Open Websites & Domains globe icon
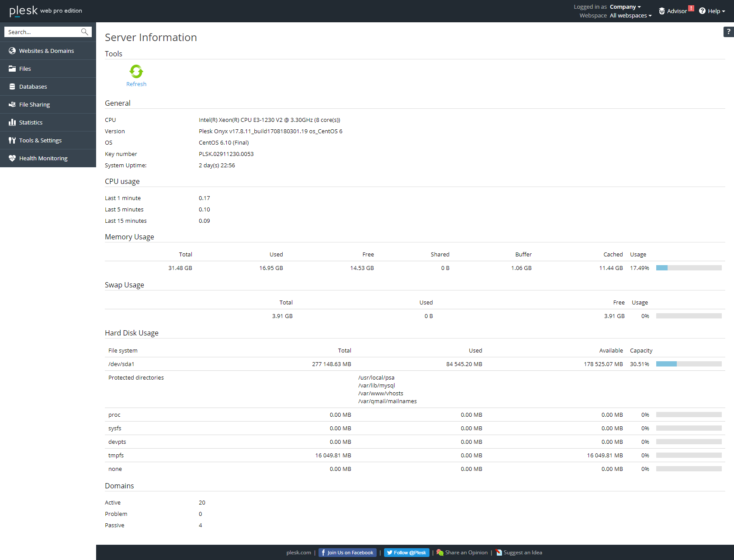 coord(12,51)
